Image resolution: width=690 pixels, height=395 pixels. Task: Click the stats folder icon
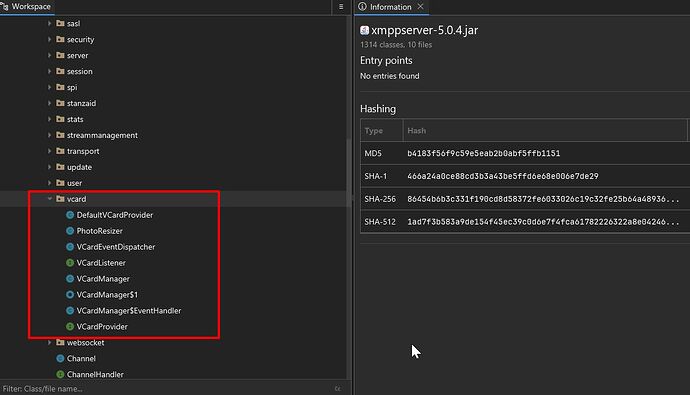tap(60, 119)
